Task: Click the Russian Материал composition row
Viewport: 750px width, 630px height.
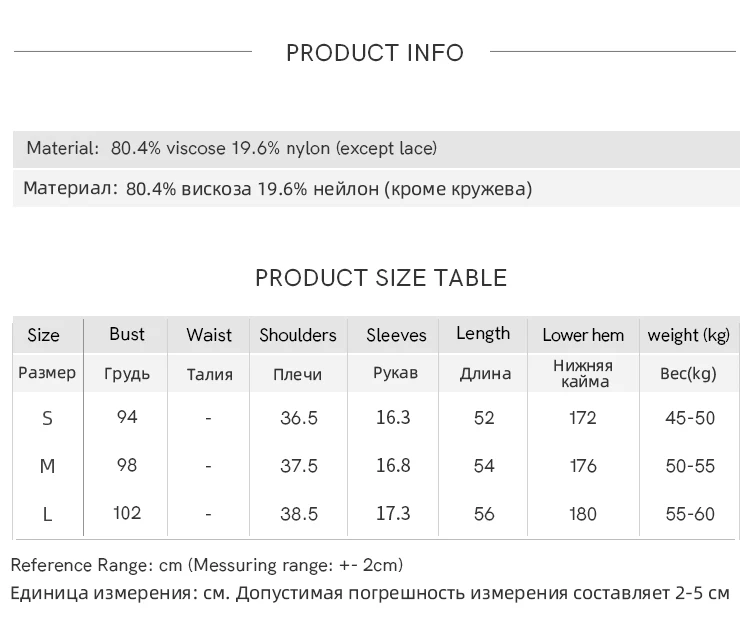Action: (x=277, y=189)
